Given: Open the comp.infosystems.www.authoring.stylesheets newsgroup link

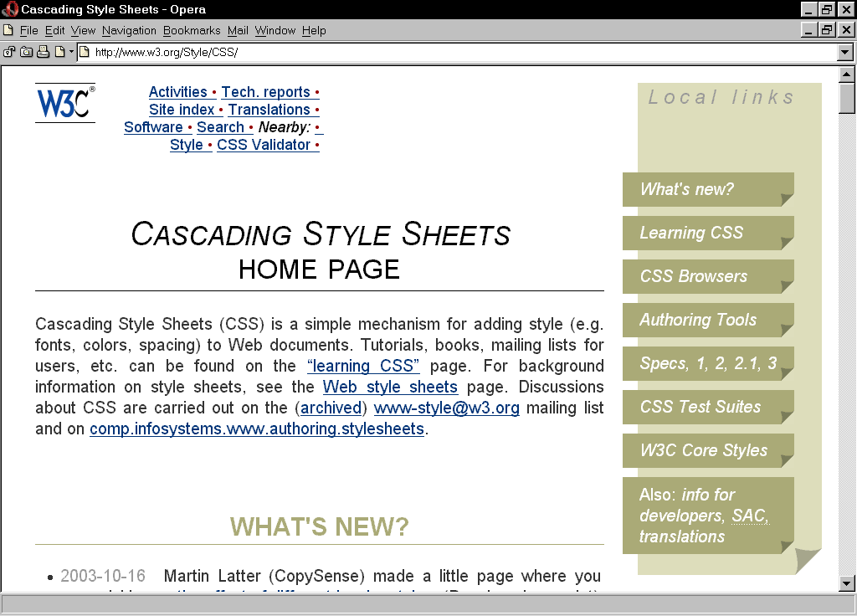Looking at the screenshot, I should (x=257, y=429).
